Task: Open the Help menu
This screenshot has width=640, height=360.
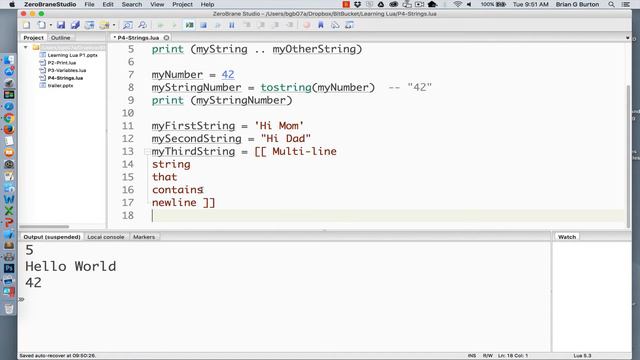Action: (x=207, y=4)
